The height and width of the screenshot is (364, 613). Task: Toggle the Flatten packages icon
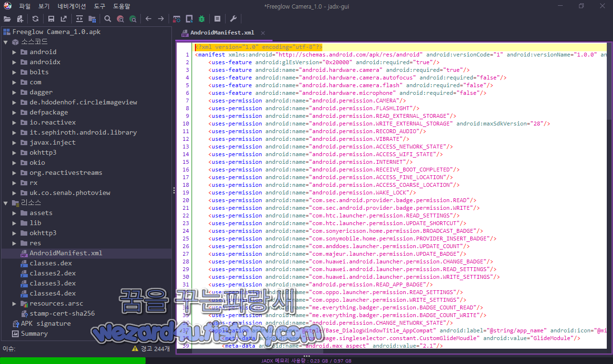click(x=92, y=19)
